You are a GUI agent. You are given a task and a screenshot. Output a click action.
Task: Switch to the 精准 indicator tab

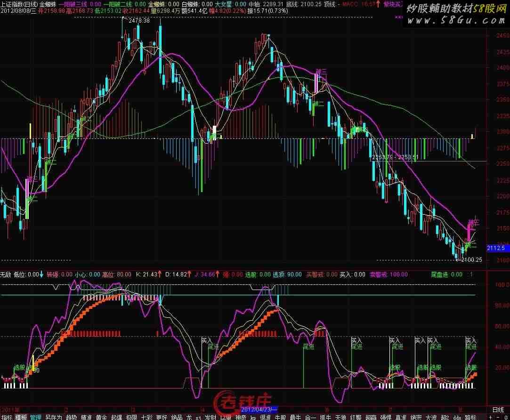click(x=86, y=417)
